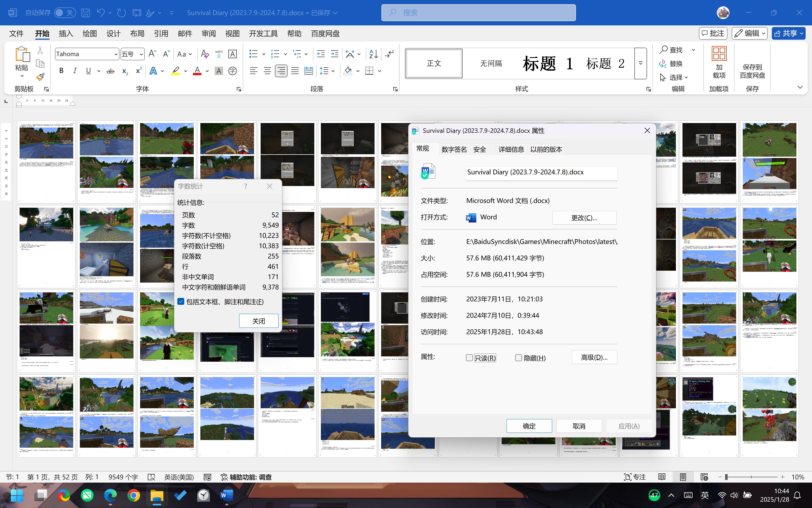This screenshot has width=812, height=508.
Task: Open the Review (审阅) ribbon tab
Action: click(209, 34)
